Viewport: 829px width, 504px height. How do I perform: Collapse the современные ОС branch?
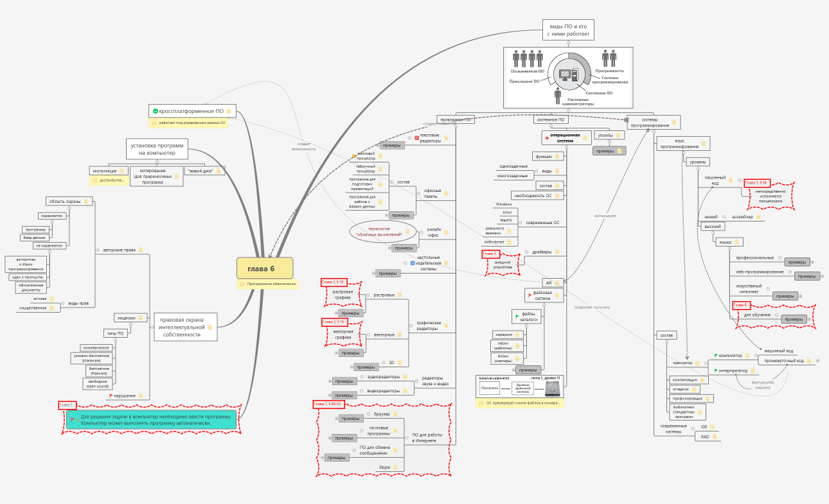521,223
